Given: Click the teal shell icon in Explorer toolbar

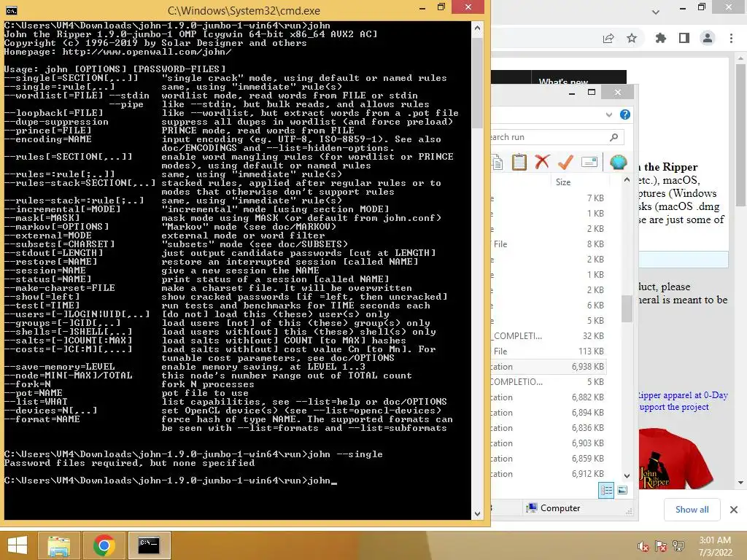Looking at the screenshot, I should [x=618, y=163].
